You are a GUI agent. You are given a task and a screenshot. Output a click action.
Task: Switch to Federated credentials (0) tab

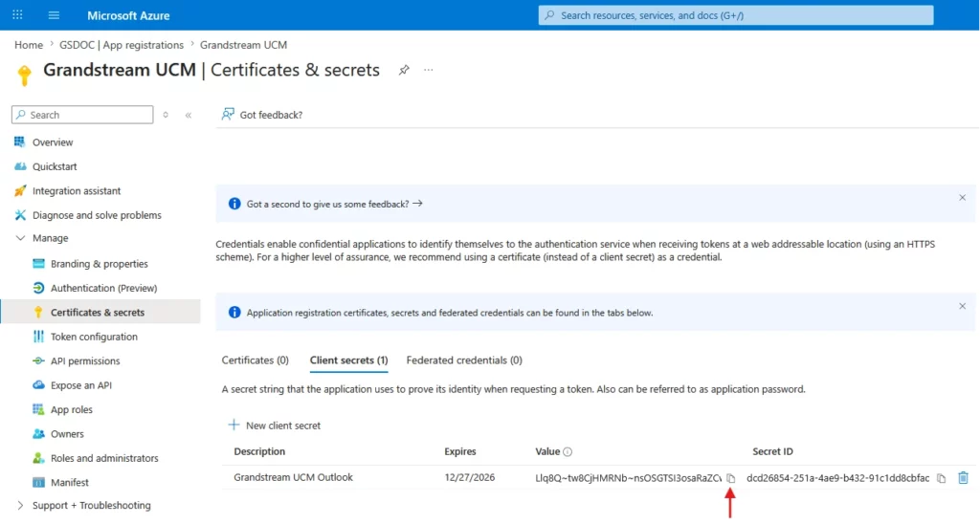464,360
